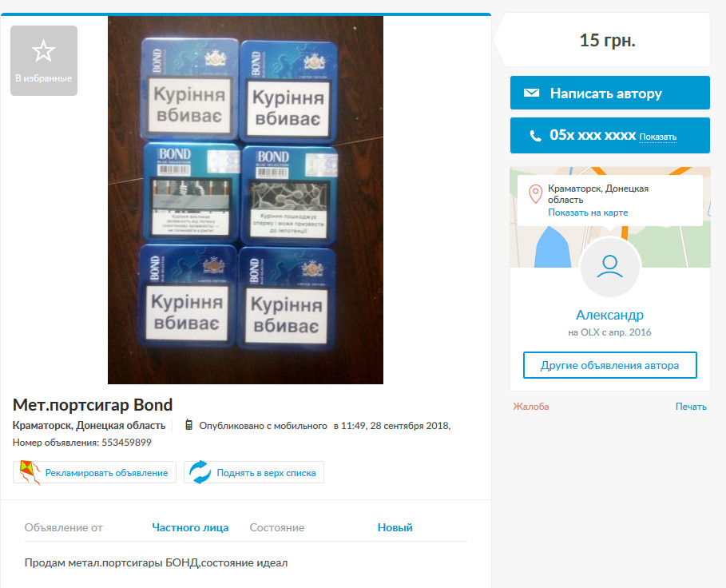Click the mobile phone icon near publication info

(188, 424)
